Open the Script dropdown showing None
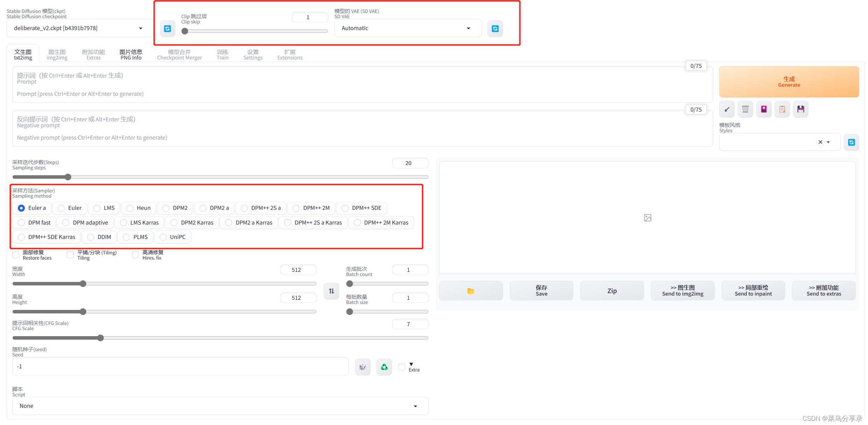This screenshot has width=868, height=425. click(x=220, y=406)
